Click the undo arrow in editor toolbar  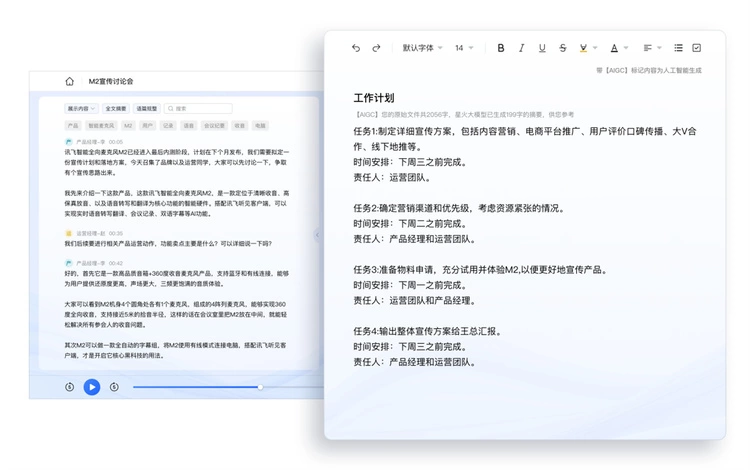tap(356, 48)
